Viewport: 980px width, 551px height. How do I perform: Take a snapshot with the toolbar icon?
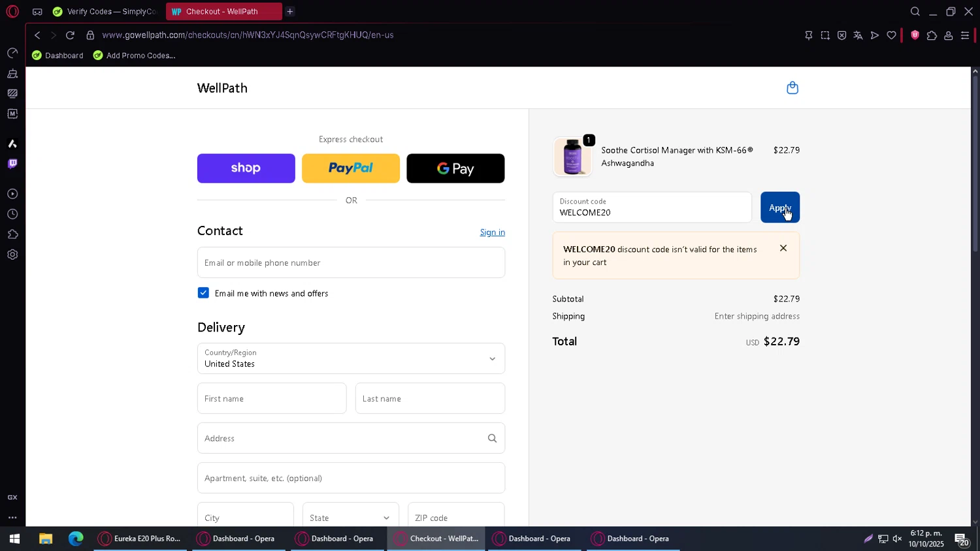click(825, 36)
